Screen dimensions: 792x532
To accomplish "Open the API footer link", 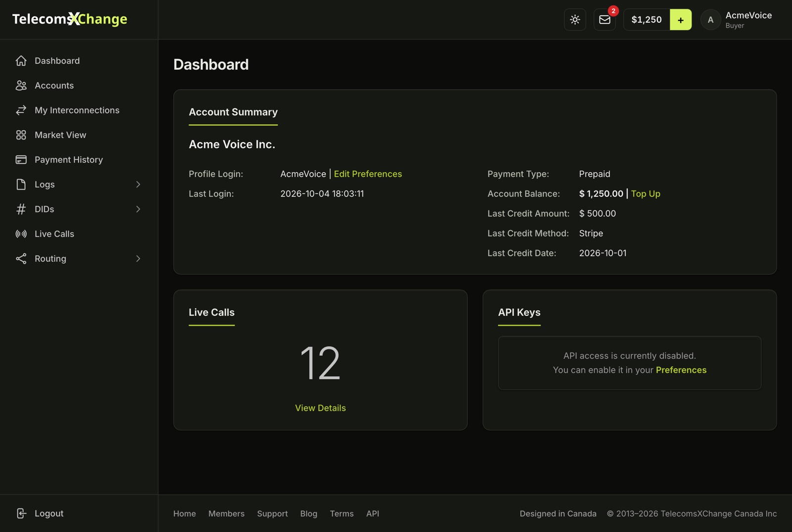I will [x=373, y=514].
